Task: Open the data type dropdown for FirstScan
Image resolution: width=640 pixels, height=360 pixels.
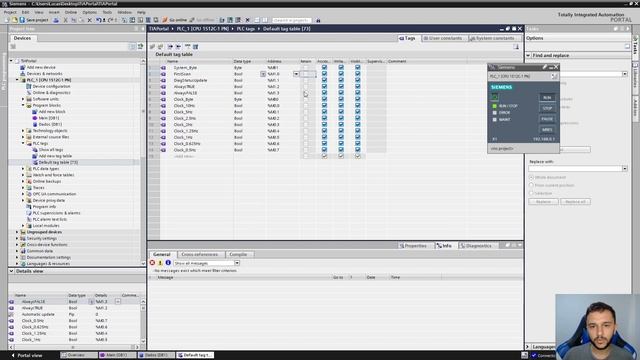Action: [263, 74]
